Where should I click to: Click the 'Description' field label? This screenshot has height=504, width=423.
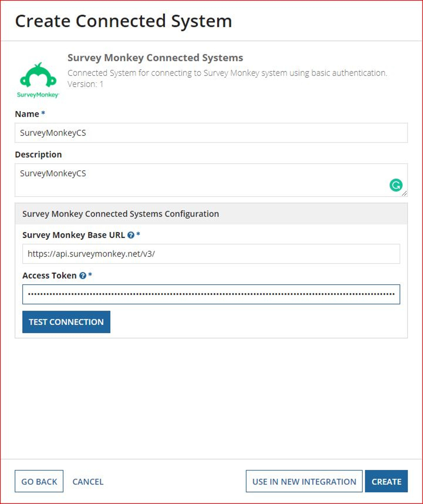38,154
